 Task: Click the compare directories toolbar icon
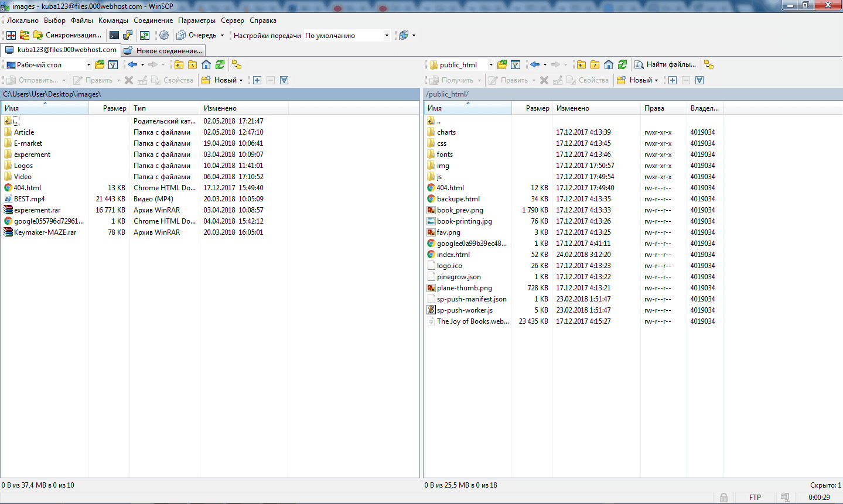(11, 35)
